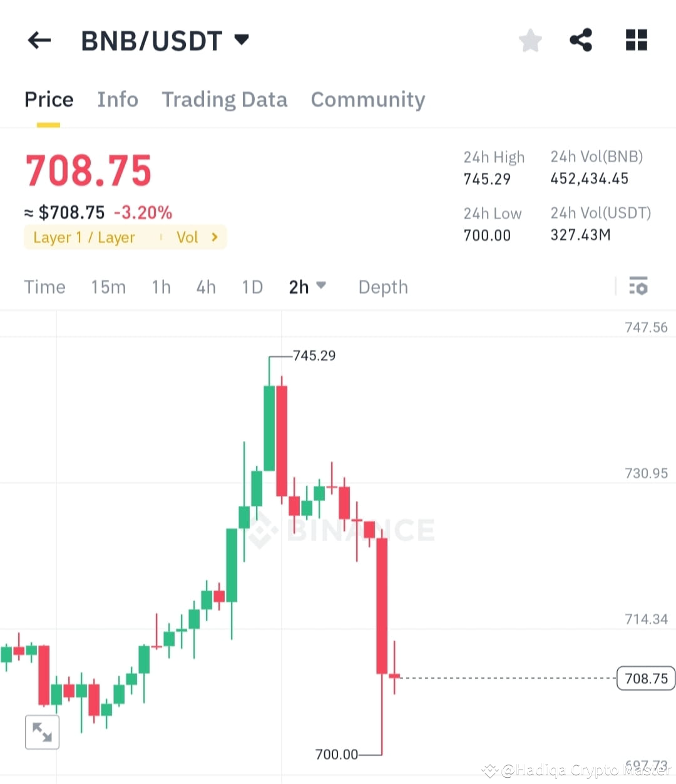Switch to the Trading Data tab
The image size is (676, 784).
click(224, 100)
